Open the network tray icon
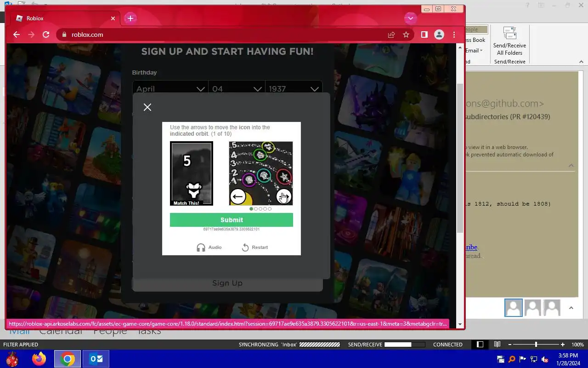 [x=534, y=359]
